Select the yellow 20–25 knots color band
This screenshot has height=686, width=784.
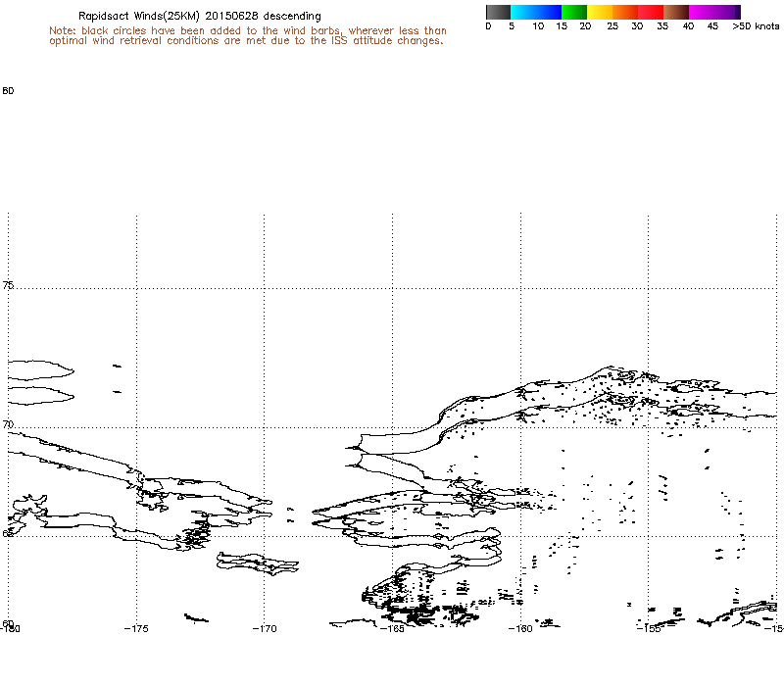tap(600, 12)
